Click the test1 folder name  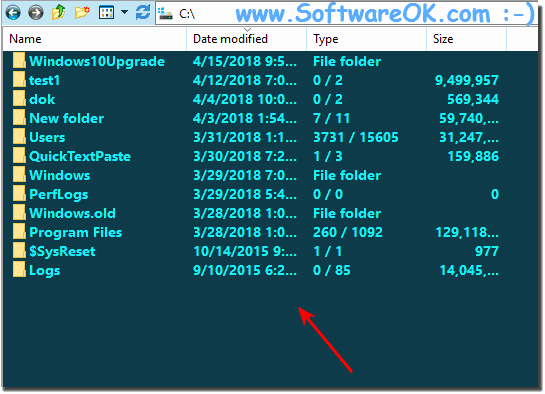point(44,81)
